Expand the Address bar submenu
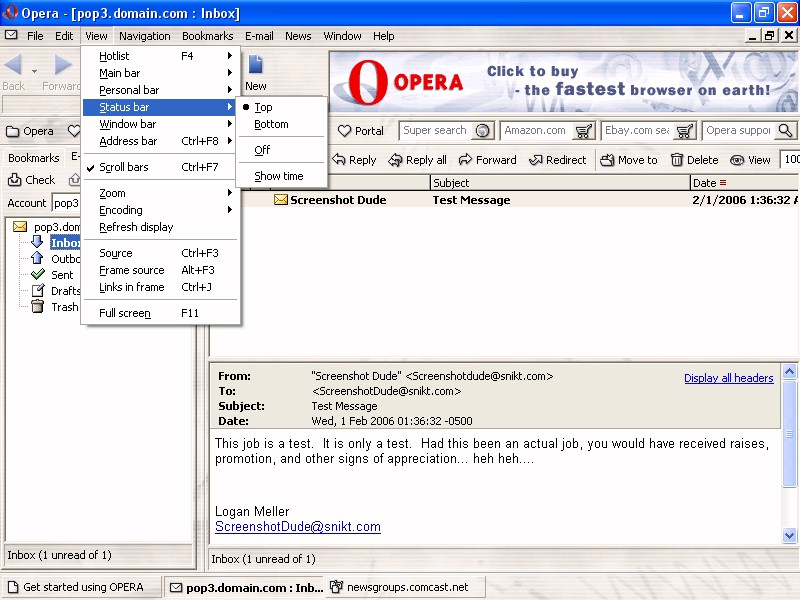Viewport: 800px width, 600px height. click(160, 141)
